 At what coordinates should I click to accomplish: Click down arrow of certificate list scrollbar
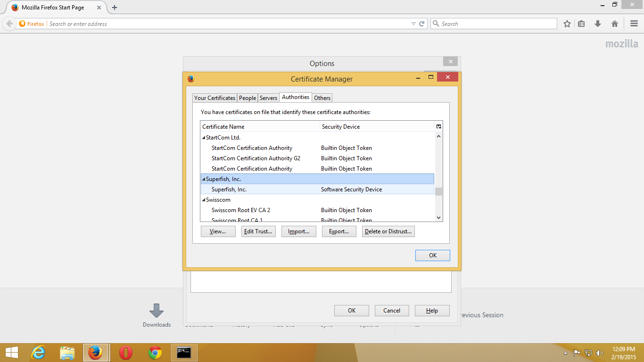coord(439,217)
